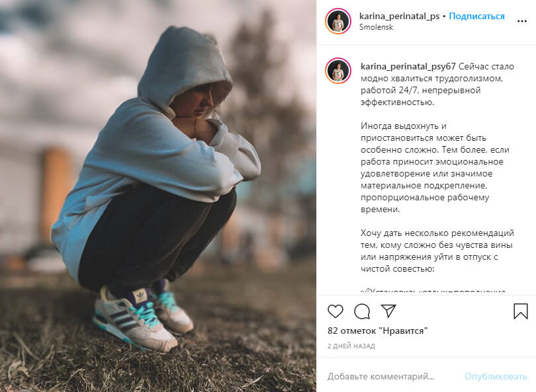Open karina_perinatal_psy67 username in caption

coord(408,66)
